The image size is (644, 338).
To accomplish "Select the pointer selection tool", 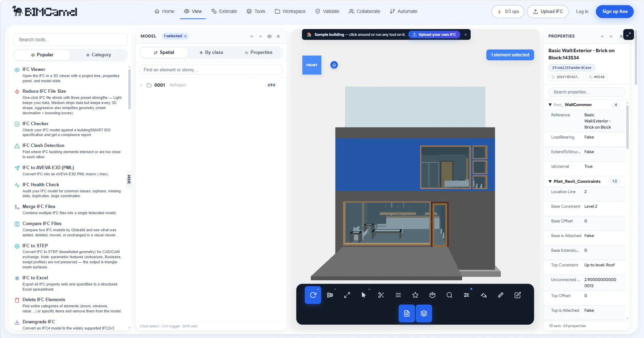I will [364, 295].
